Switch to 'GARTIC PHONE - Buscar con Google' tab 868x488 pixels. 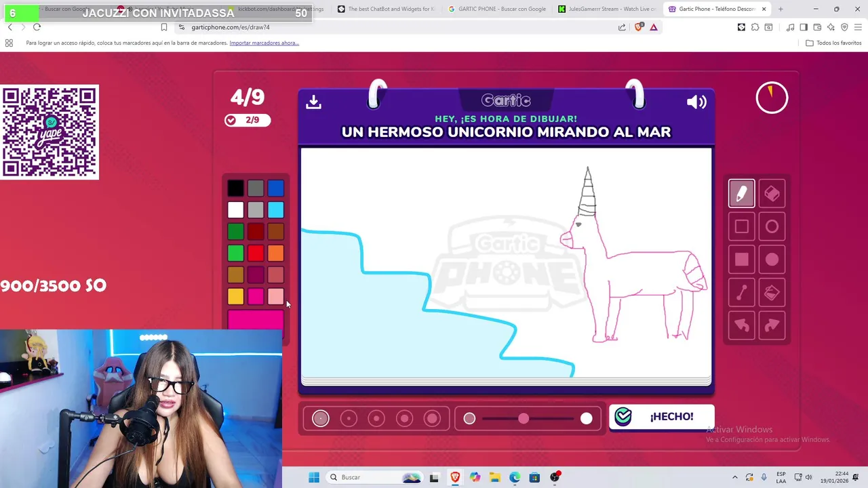[x=497, y=9]
